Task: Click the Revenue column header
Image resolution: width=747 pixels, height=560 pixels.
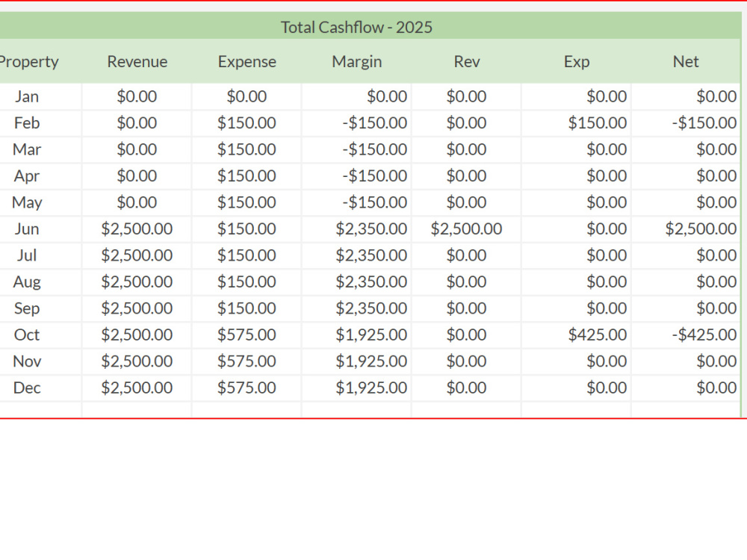Action: click(137, 61)
